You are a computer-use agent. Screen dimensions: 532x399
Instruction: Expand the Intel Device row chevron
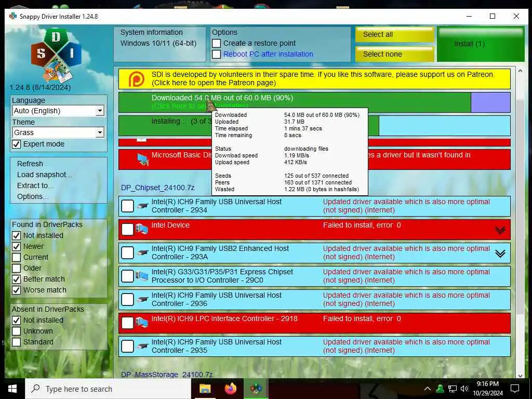click(x=500, y=231)
